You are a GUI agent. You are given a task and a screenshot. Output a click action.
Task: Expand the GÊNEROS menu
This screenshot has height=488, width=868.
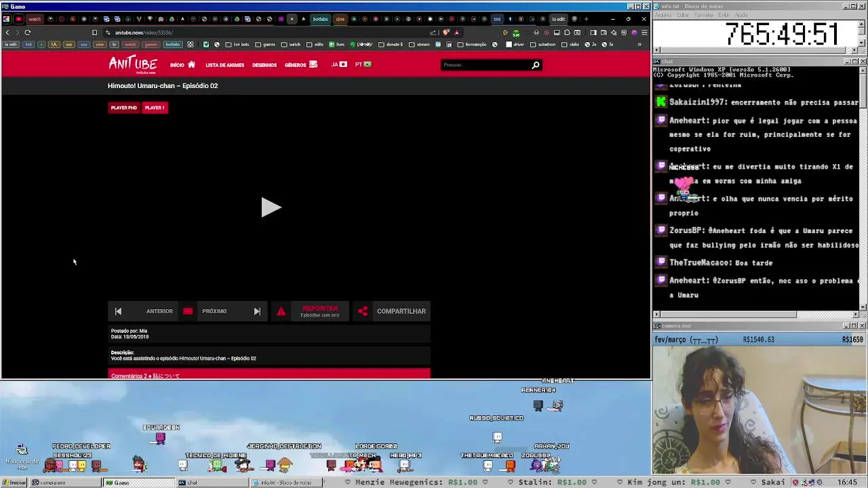[x=300, y=65]
